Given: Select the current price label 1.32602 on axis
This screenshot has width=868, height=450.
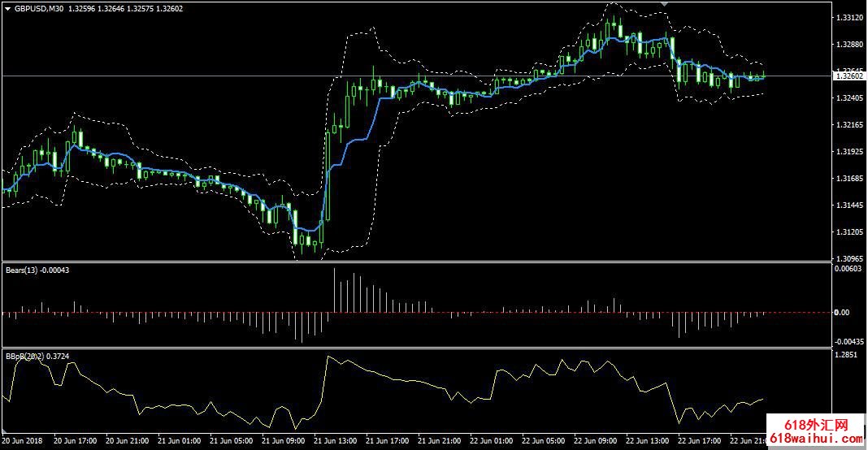Looking at the screenshot, I should (850, 76).
